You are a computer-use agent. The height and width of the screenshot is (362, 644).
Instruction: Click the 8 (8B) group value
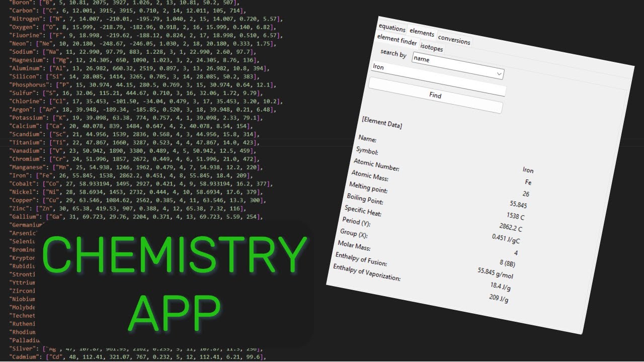(506, 263)
